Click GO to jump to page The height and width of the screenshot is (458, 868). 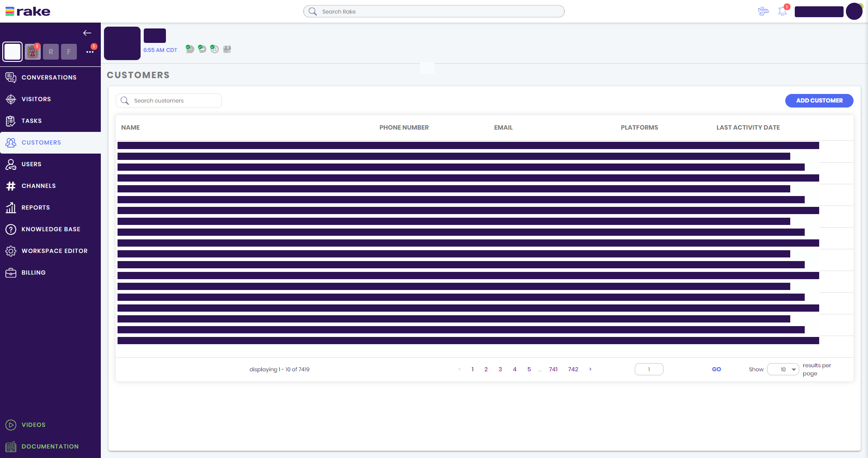(716, 369)
